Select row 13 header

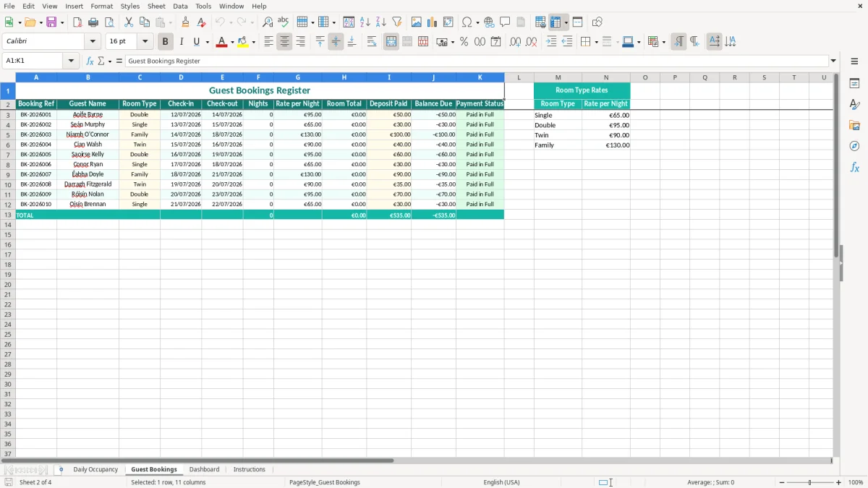pos(8,215)
